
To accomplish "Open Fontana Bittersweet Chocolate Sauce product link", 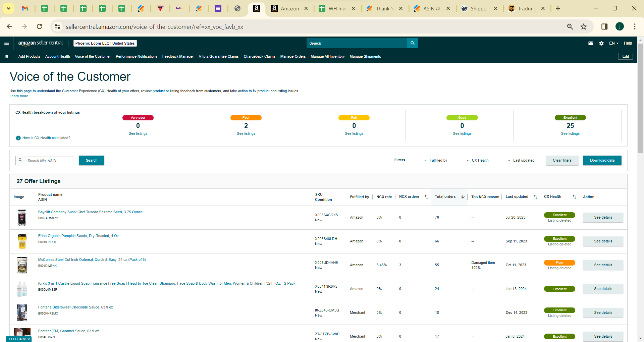I will (75, 307).
